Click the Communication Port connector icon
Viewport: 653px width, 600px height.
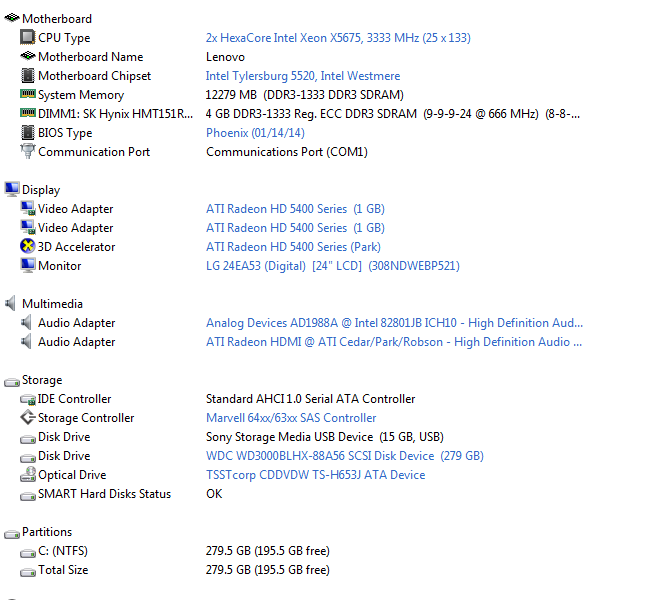pos(27,151)
